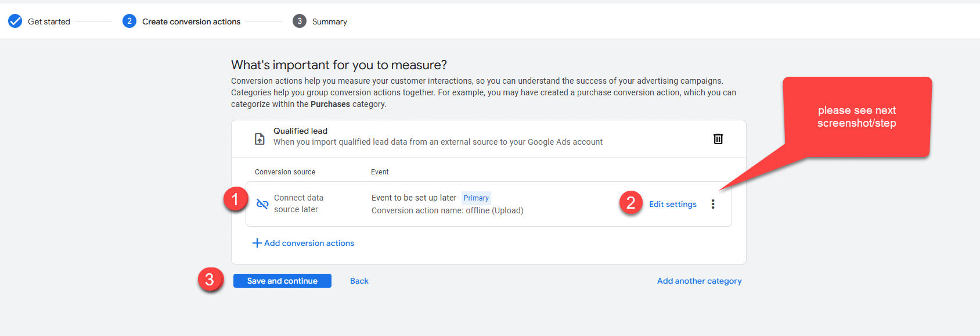Delete the Qualified lead category with trash icon
The image size is (980, 336).
718,139
